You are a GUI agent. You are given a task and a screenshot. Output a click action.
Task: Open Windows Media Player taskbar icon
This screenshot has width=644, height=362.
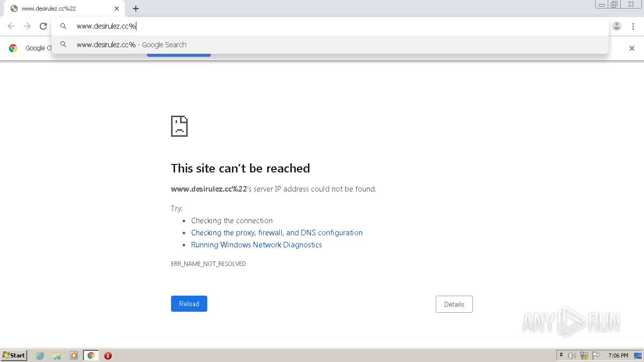pyautogui.click(x=74, y=355)
